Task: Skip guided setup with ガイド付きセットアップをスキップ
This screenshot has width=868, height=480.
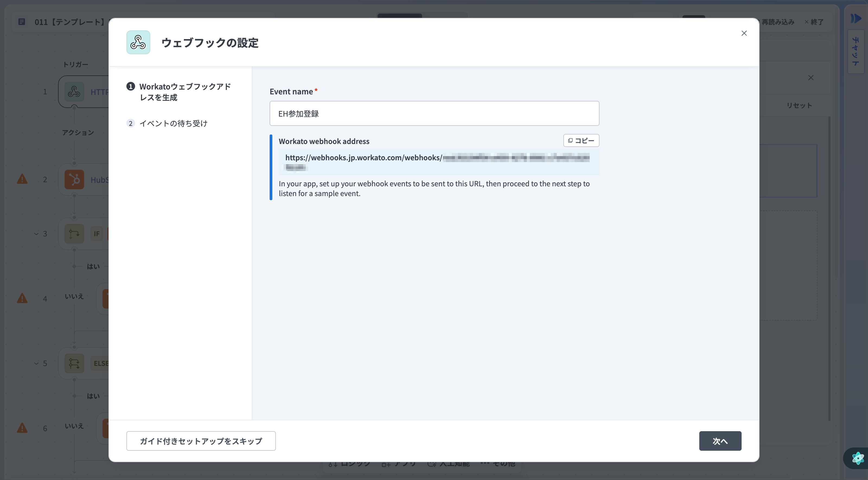Action: point(201,441)
